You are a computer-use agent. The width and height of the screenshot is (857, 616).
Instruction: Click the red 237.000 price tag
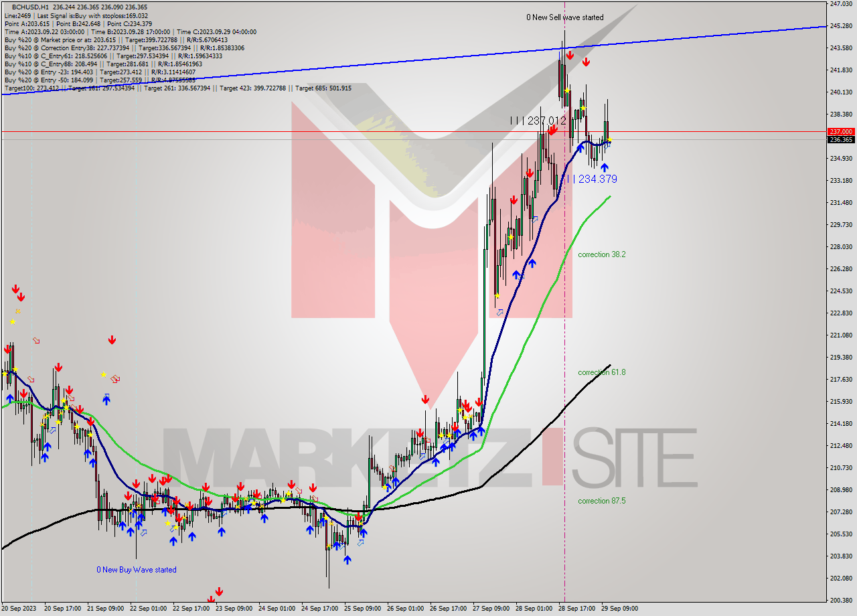[840, 131]
